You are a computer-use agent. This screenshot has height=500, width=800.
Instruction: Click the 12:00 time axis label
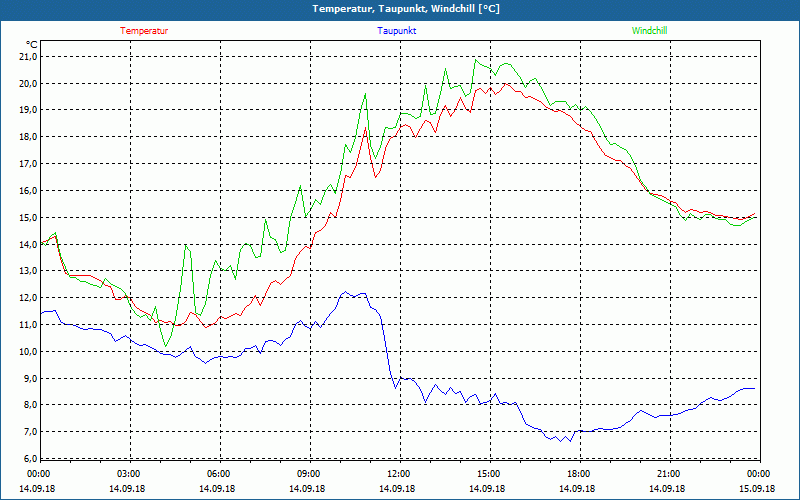coord(398,474)
